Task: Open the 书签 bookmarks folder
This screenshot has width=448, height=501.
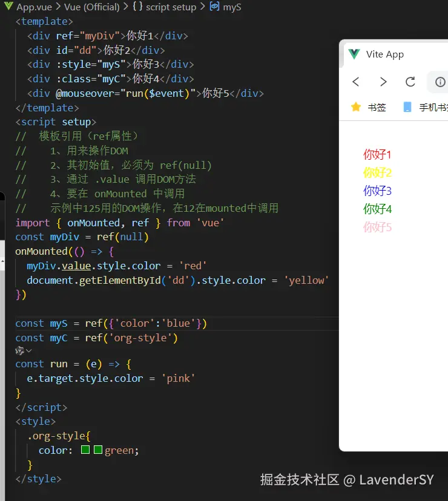Action: point(377,107)
